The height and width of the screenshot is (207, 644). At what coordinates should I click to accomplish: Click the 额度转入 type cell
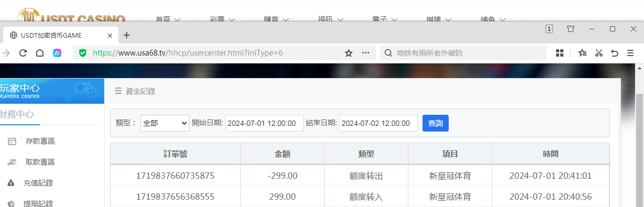367,197
